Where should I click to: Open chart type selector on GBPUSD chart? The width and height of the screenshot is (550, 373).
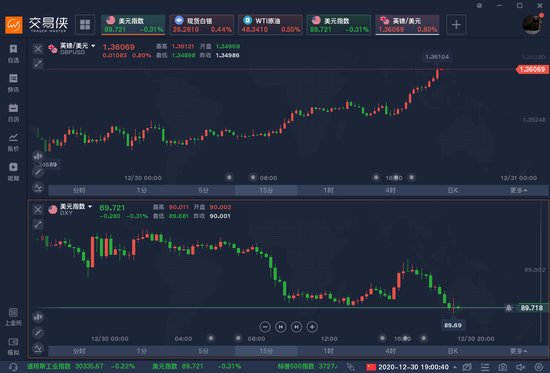tap(38, 156)
